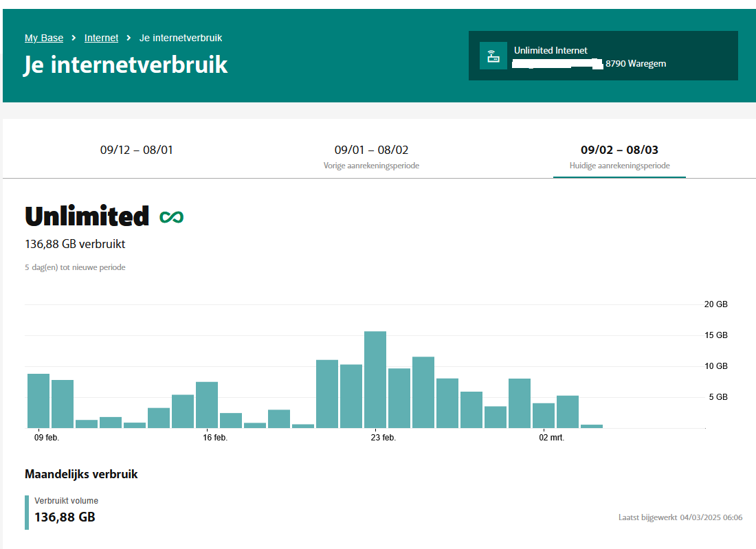Click the Je internetverbruik page heading
The width and height of the screenshot is (756, 549).
[126, 65]
